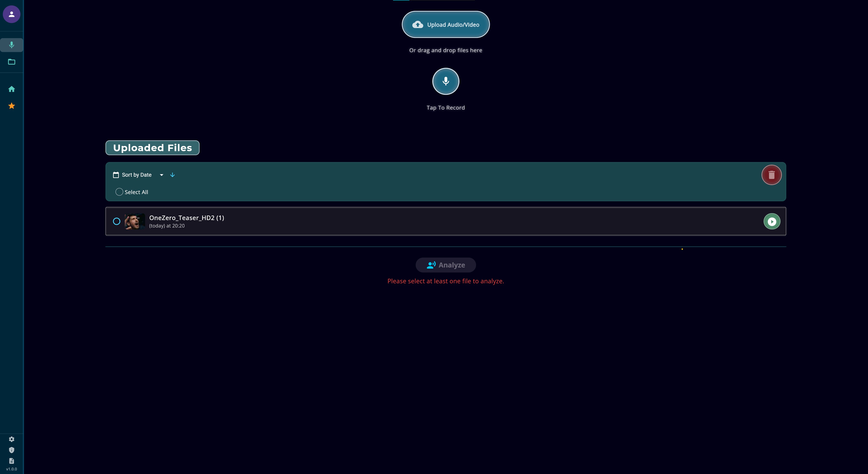868x474 pixels.
Task: Open the Sort by Date dropdown
Action: 137,174
